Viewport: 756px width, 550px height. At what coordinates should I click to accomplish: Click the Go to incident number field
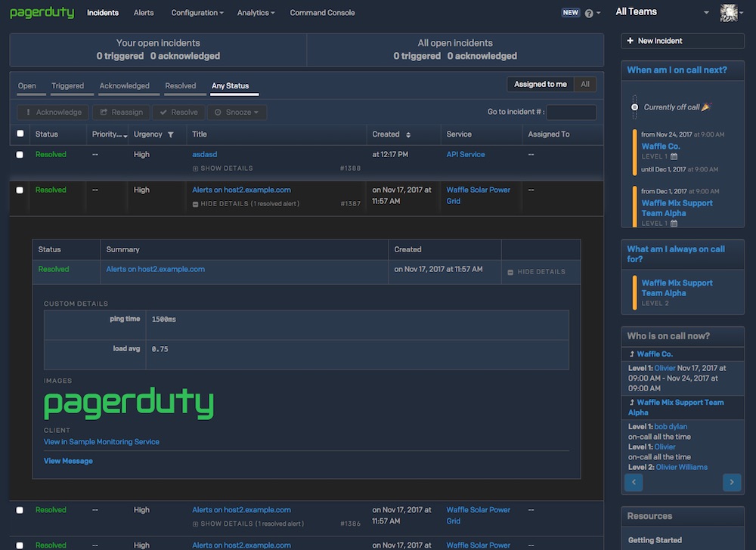tap(572, 113)
